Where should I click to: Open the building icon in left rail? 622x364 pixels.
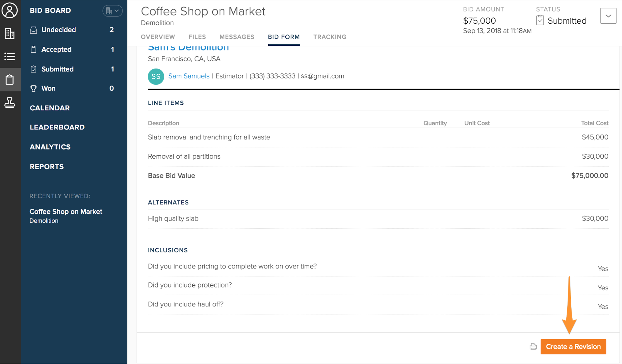click(x=10, y=33)
